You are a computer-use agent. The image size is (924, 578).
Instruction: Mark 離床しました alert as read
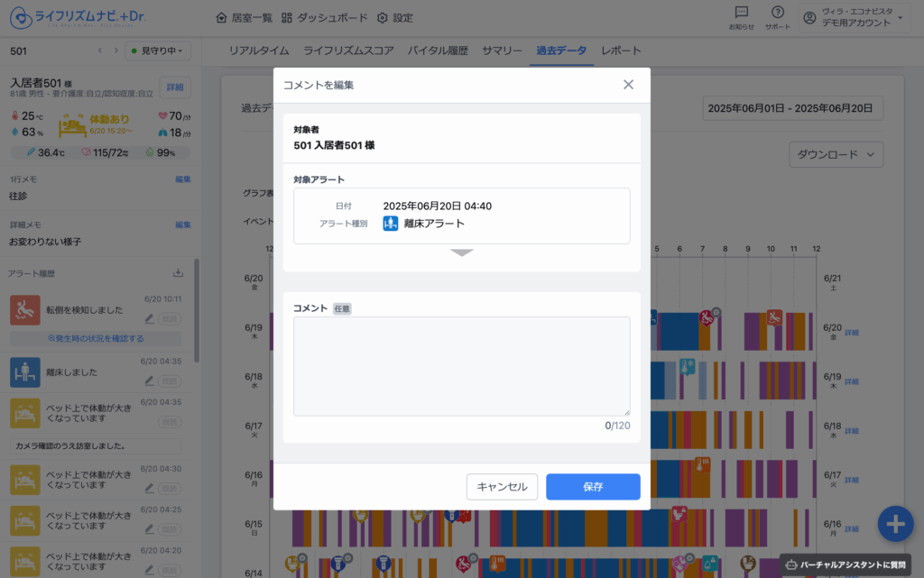point(170,381)
